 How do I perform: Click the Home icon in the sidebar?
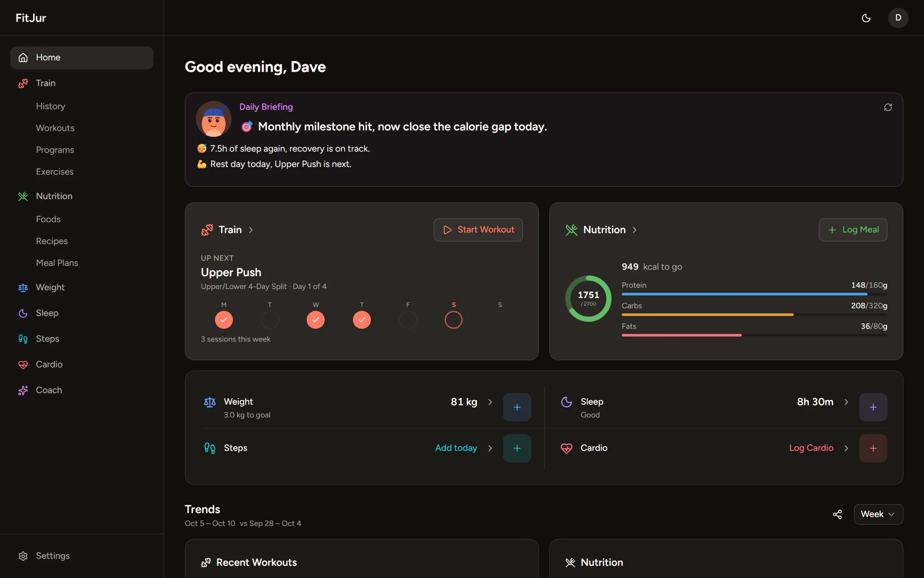(x=23, y=57)
